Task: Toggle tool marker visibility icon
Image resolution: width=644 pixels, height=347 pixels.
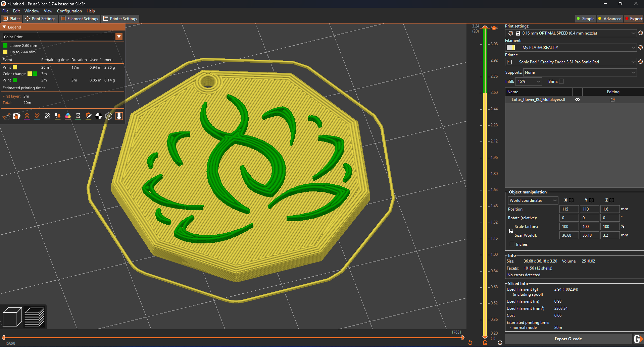Action: pos(119,116)
